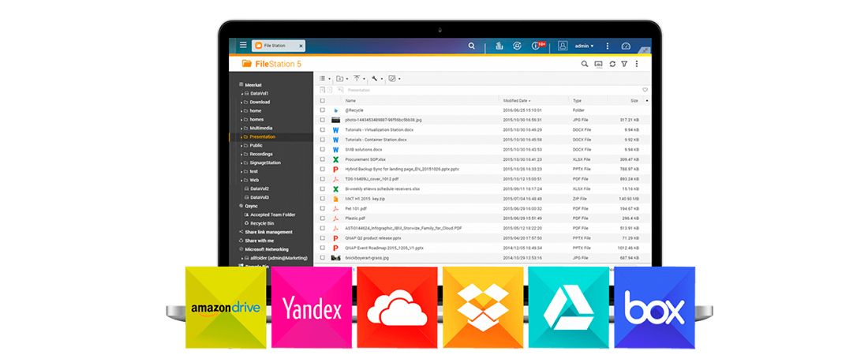
Task: Switch to the File Station tab
Action: click(x=276, y=46)
